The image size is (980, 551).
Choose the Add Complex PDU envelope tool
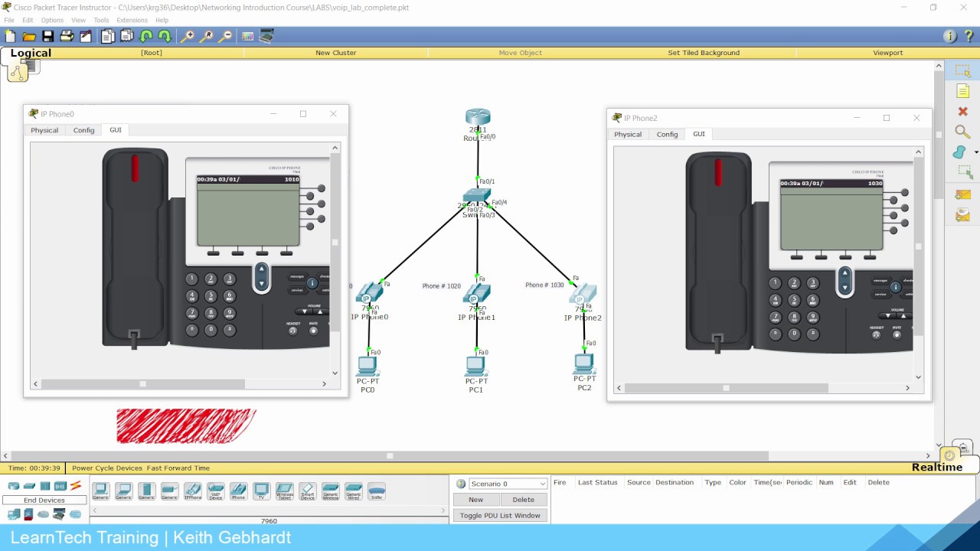[962, 216]
